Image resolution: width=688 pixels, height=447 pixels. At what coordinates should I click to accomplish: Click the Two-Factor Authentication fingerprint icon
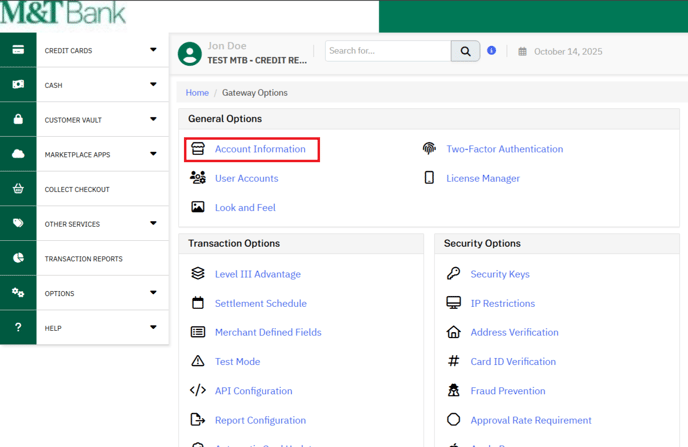pyautogui.click(x=429, y=149)
